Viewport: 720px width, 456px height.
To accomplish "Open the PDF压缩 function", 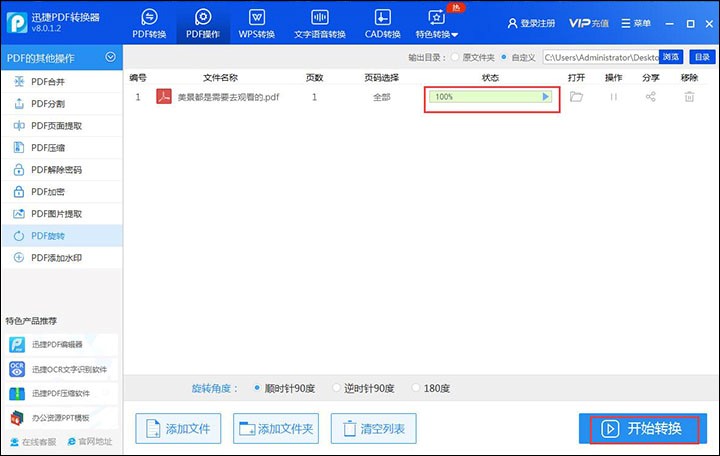I will click(x=62, y=148).
